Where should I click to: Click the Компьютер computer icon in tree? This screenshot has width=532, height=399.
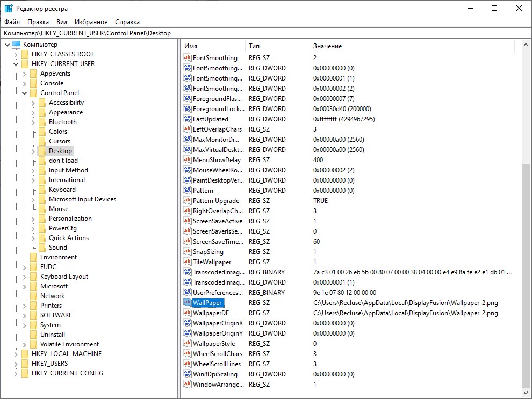(x=16, y=45)
